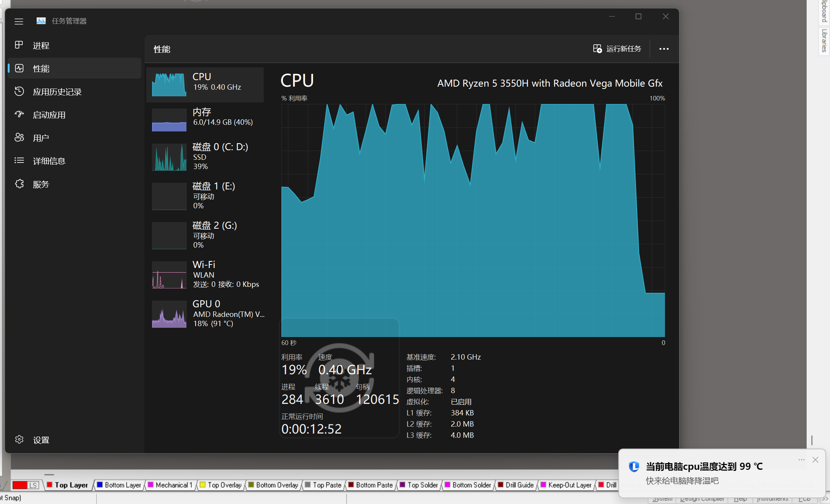The width and height of the screenshot is (830, 504).
Task: Switch to Drill Guide layer tab
Action: click(516, 485)
